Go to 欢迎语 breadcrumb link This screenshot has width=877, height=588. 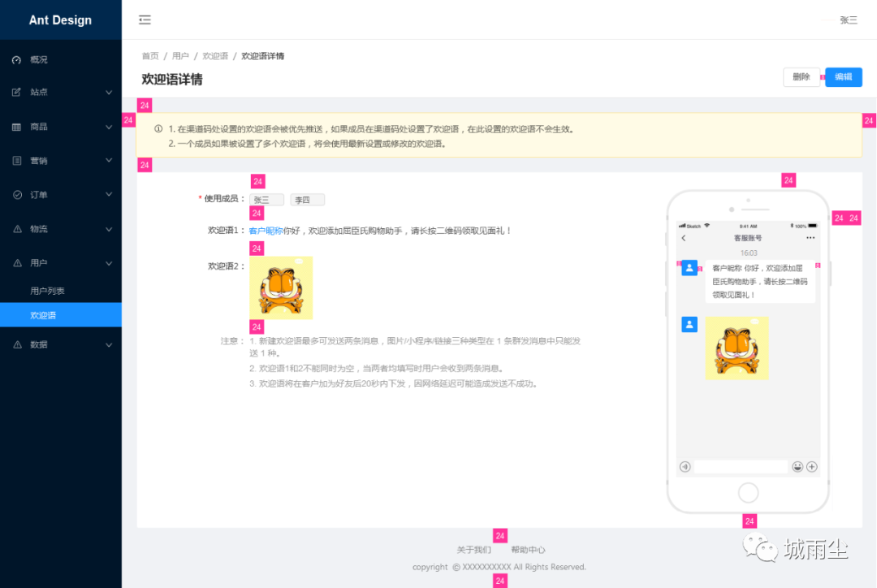point(215,56)
